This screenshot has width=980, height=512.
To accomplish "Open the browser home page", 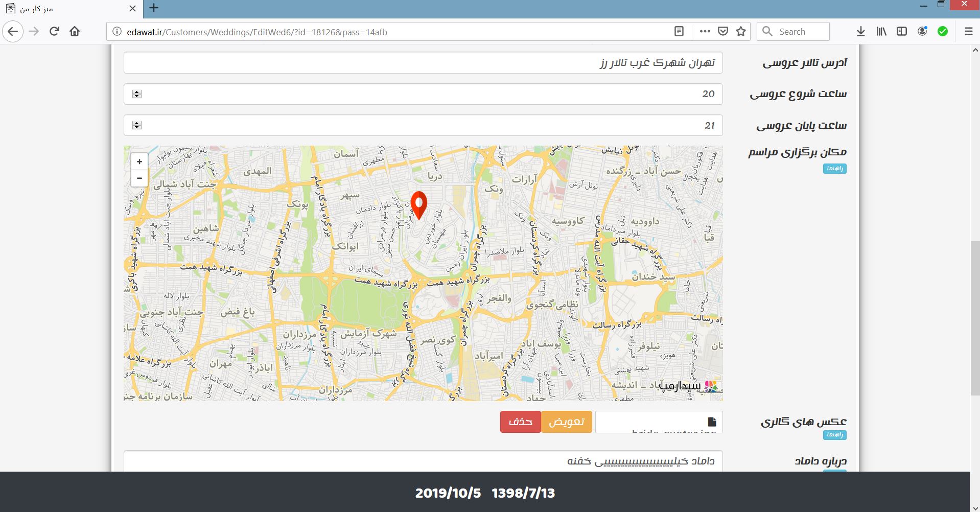I will [75, 32].
